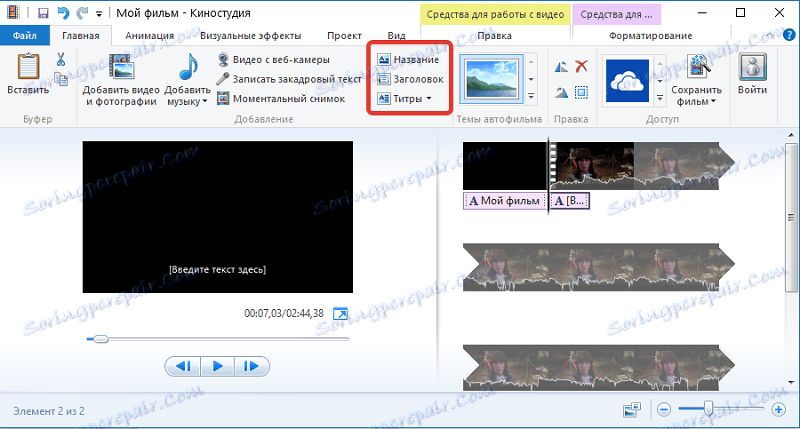Open the Визуальные эффекты tab
Viewport: 800px width, 429px height.
[x=251, y=36]
